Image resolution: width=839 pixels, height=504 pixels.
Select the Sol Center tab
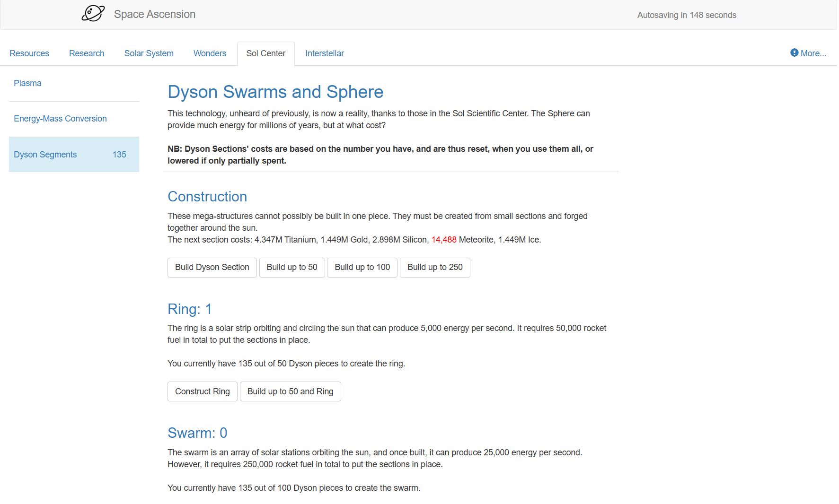pos(265,53)
